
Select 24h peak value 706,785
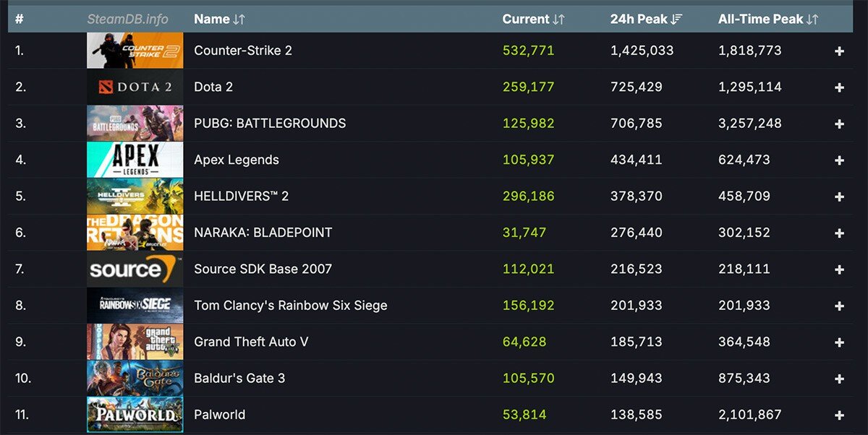click(637, 124)
